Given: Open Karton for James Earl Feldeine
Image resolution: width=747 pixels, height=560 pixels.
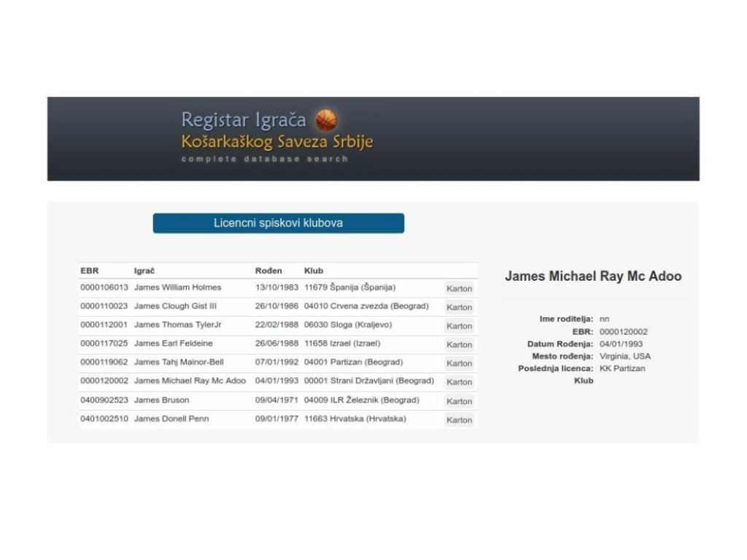Looking at the screenshot, I should tap(459, 345).
